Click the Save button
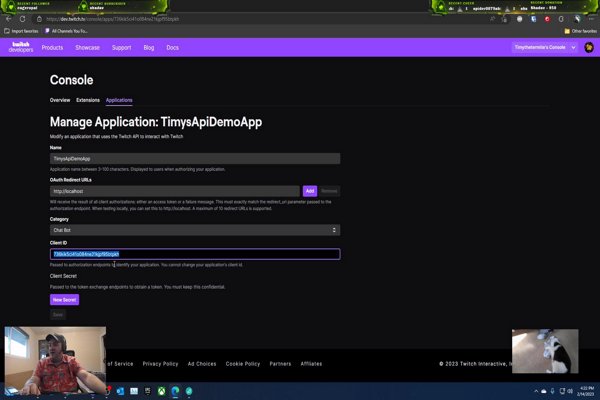 (58, 315)
